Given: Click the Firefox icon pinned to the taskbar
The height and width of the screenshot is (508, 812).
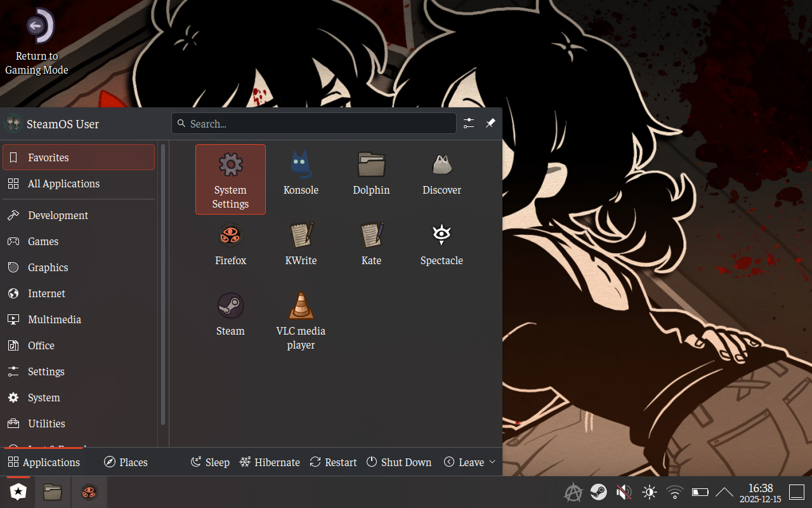Looking at the screenshot, I should click(x=89, y=491).
